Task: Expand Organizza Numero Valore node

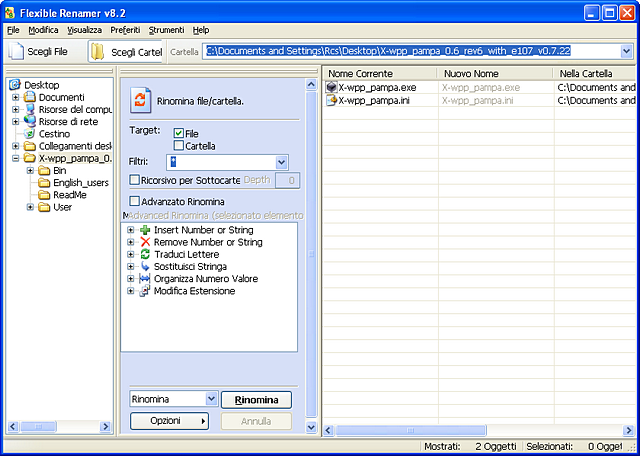Action: tap(131, 279)
